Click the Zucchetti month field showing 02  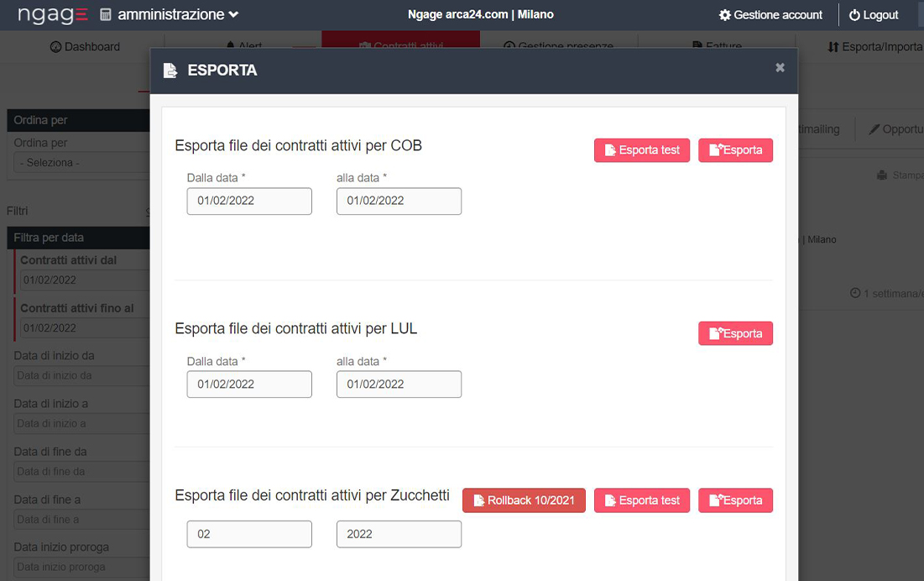249,534
